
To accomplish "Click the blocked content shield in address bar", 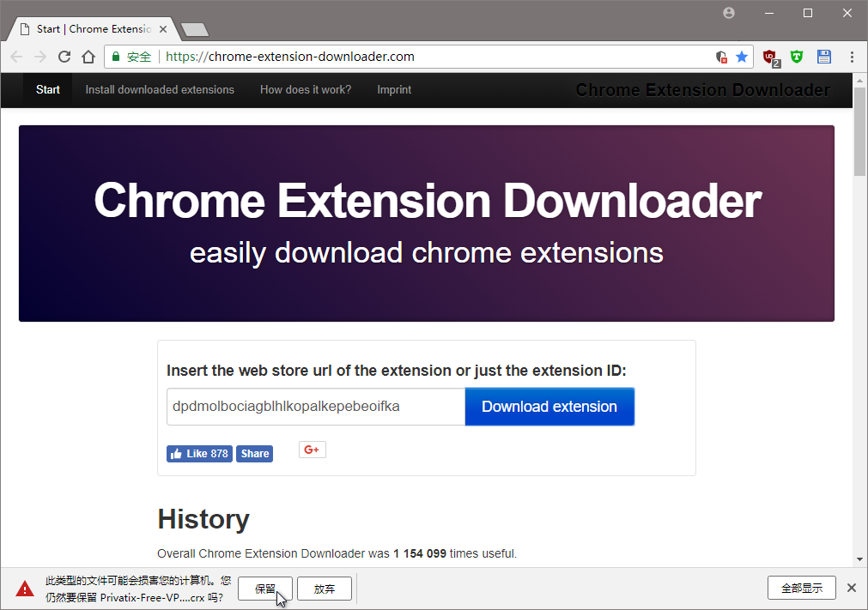I will point(721,57).
